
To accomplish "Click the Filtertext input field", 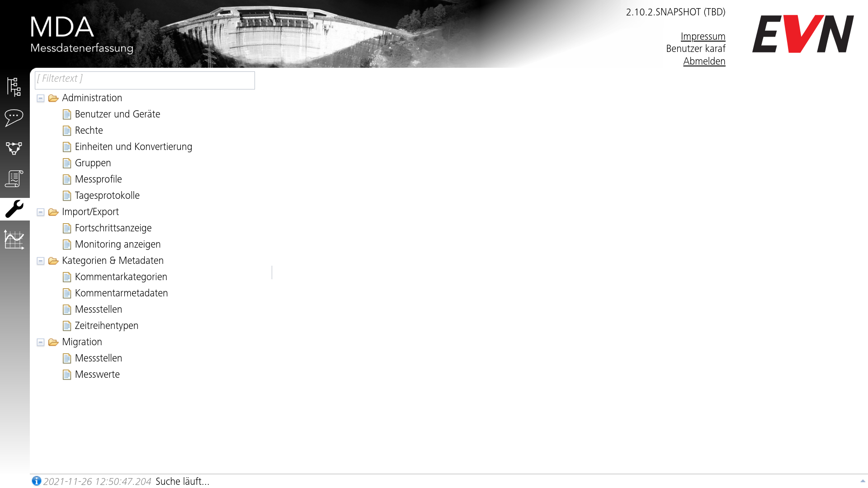I will coord(144,79).
